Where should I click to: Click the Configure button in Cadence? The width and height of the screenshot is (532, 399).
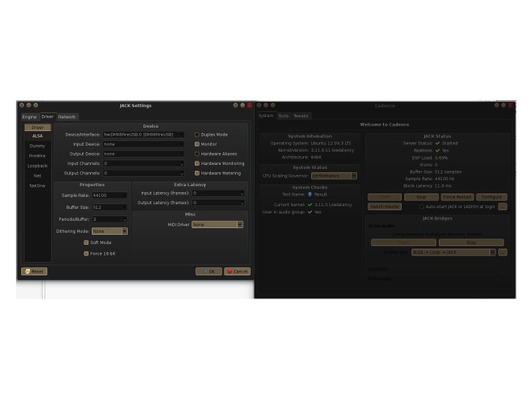(491, 197)
